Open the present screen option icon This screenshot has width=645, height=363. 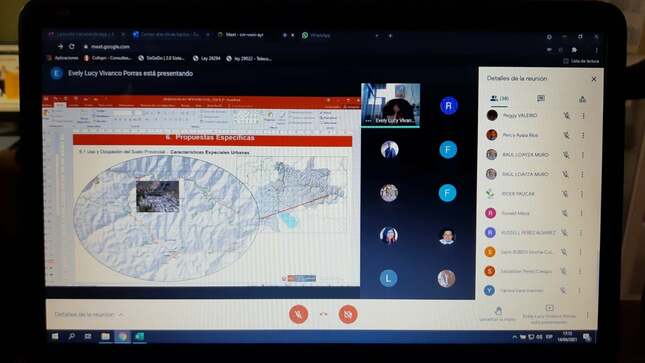point(549,308)
